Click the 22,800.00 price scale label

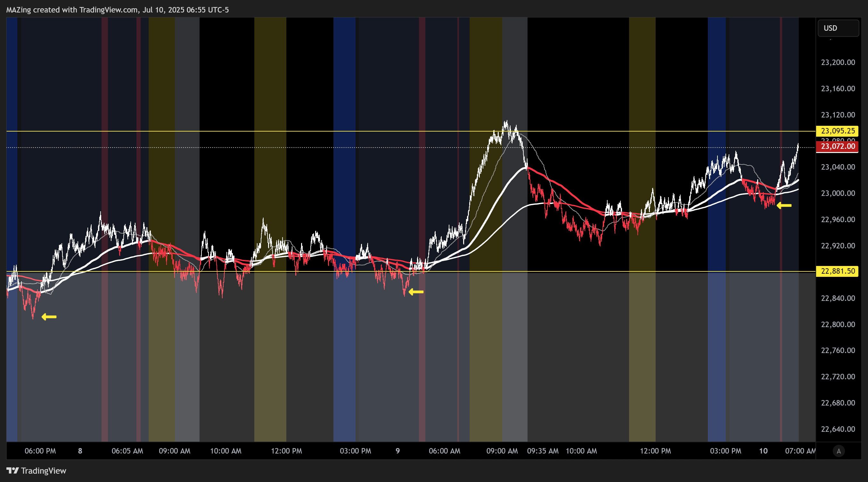click(x=838, y=325)
